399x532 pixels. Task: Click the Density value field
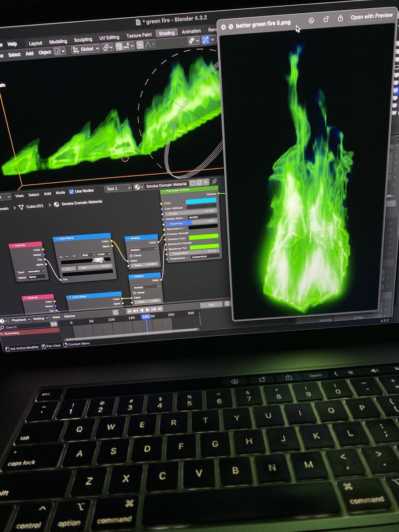point(191,212)
